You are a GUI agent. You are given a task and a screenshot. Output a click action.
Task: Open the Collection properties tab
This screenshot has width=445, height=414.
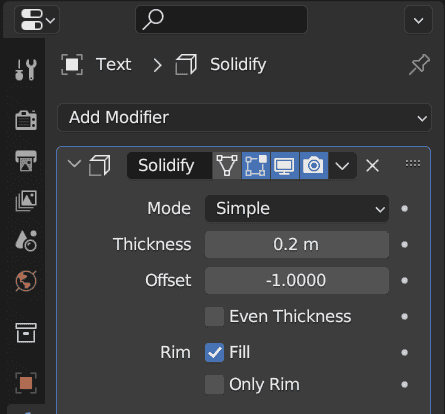coord(26,333)
